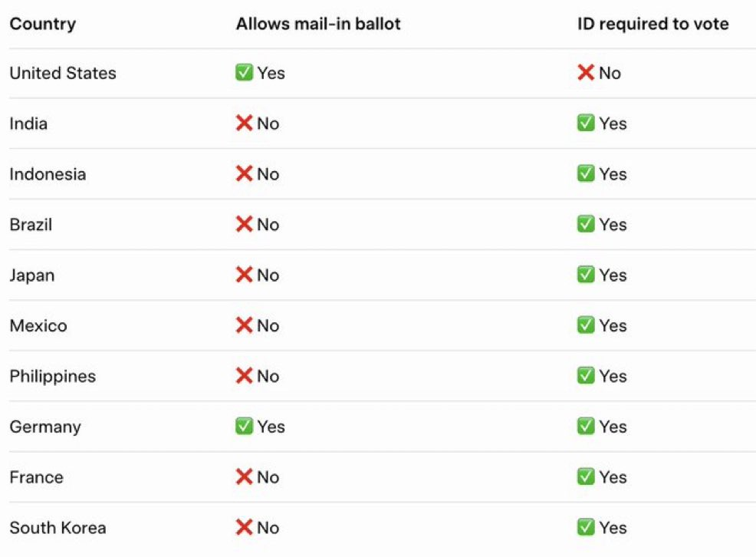Select the Indonesia row label
The width and height of the screenshot is (756, 557).
coord(48,174)
